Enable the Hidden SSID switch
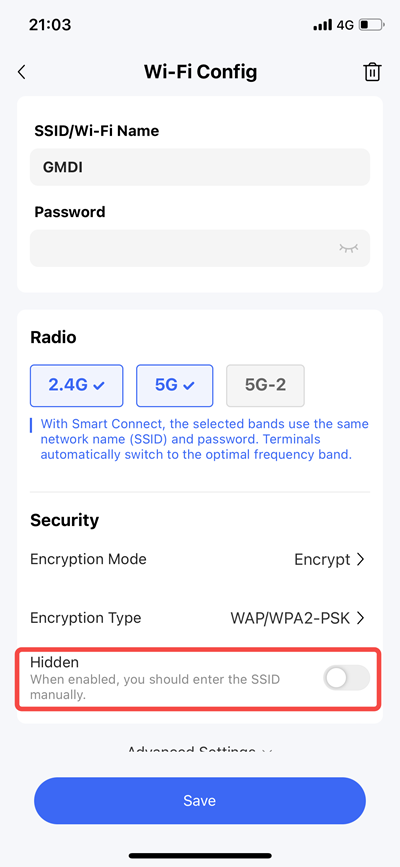 point(346,678)
